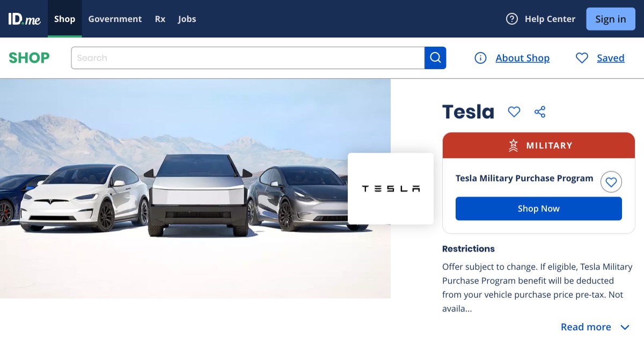
Task: Click the Help Center question mark icon
Action: (x=512, y=19)
